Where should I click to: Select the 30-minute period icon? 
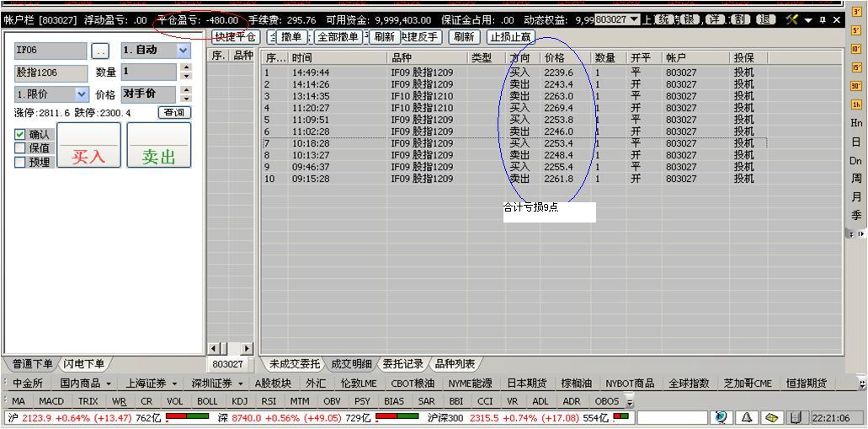coord(856,86)
